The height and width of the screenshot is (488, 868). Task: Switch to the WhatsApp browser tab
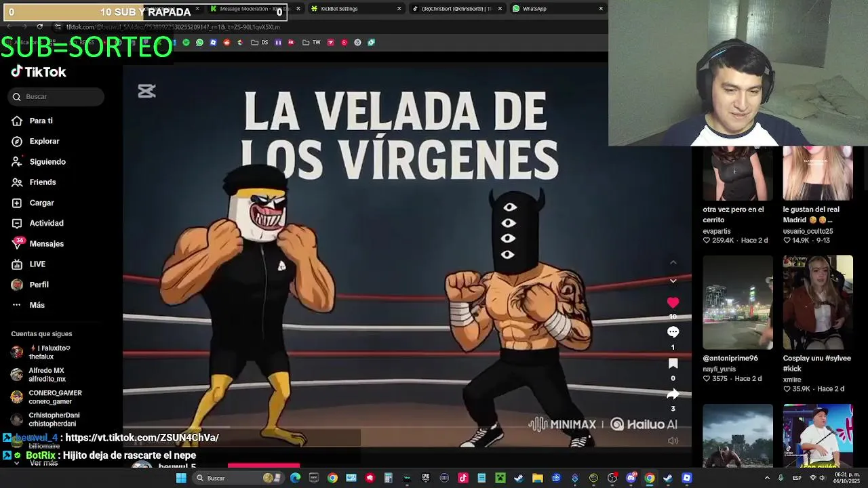coord(534,9)
